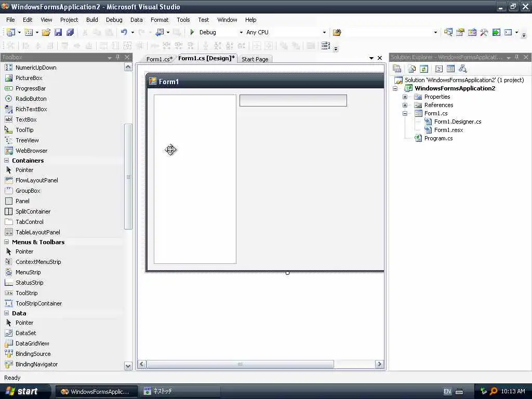Select DataSet in the Data group
Viewport: 532px width, 399px height.
[x=25, y=333]
